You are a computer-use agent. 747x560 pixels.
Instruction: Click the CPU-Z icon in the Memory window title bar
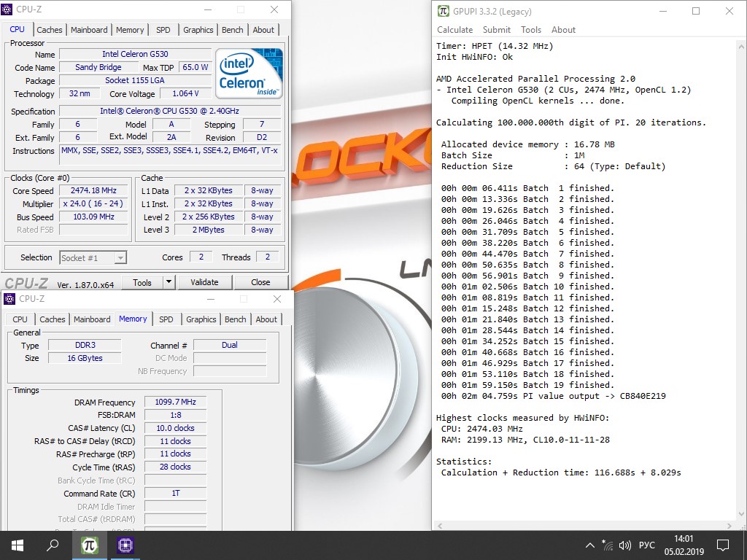pyautogui.click(x=9, y=299)
